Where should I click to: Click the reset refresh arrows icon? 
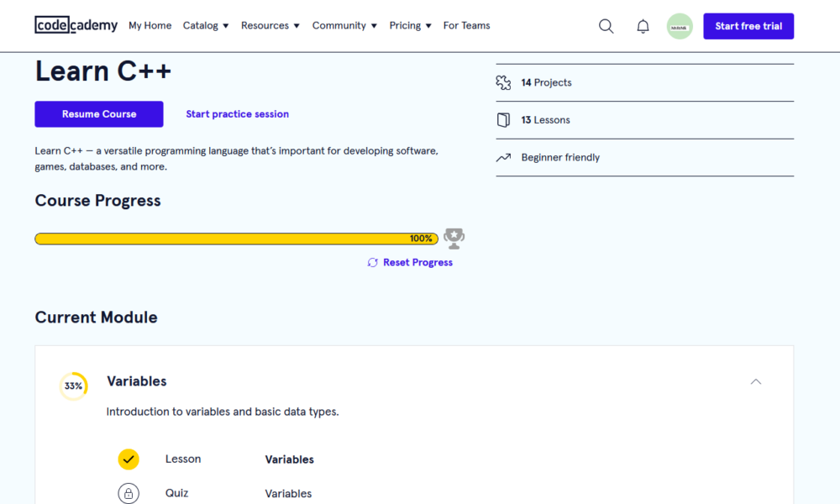pos(372,262)
